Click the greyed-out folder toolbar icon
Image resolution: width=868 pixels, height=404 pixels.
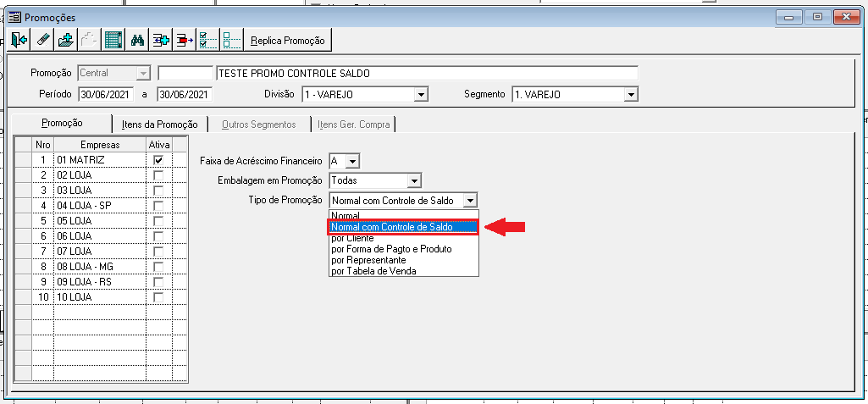[x=89, y=41]
